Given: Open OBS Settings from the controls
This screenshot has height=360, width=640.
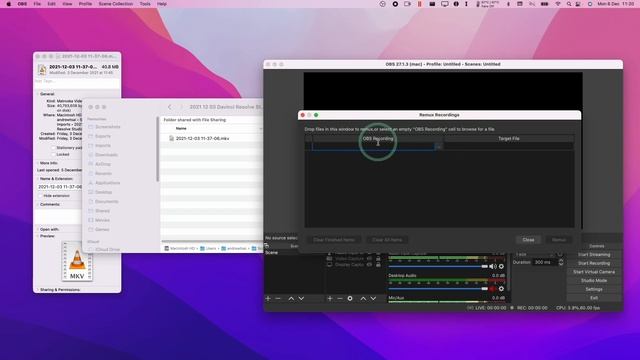Looking at the screenshot, I should pos(594,289).
